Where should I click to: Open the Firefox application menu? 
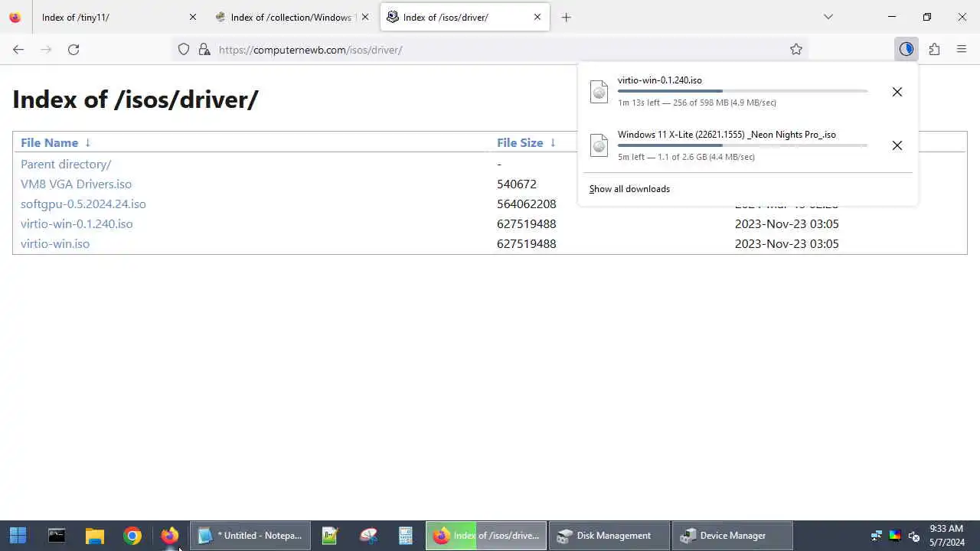962,49
